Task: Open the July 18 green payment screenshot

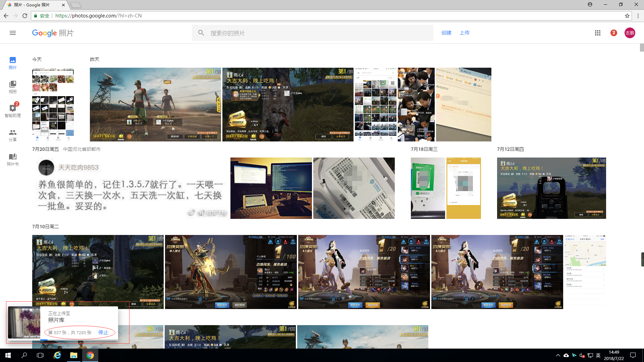Action: (428, 188)
